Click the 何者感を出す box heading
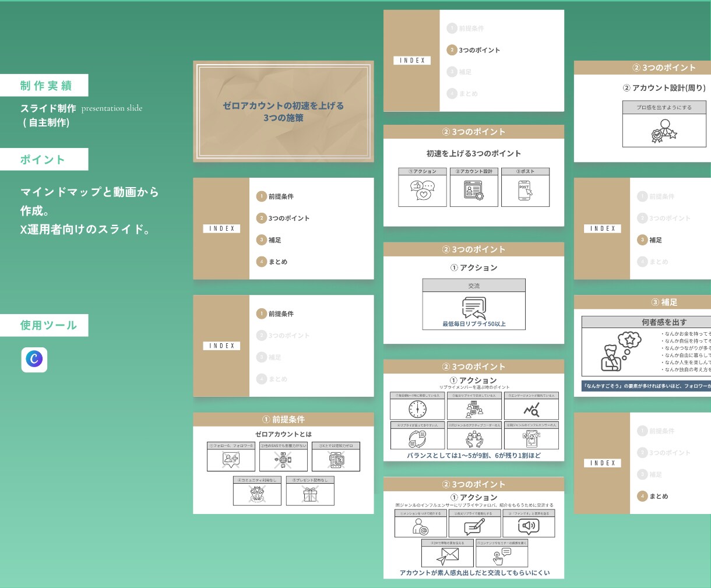Viewport: 711px width, 588px height. [664, 322]
